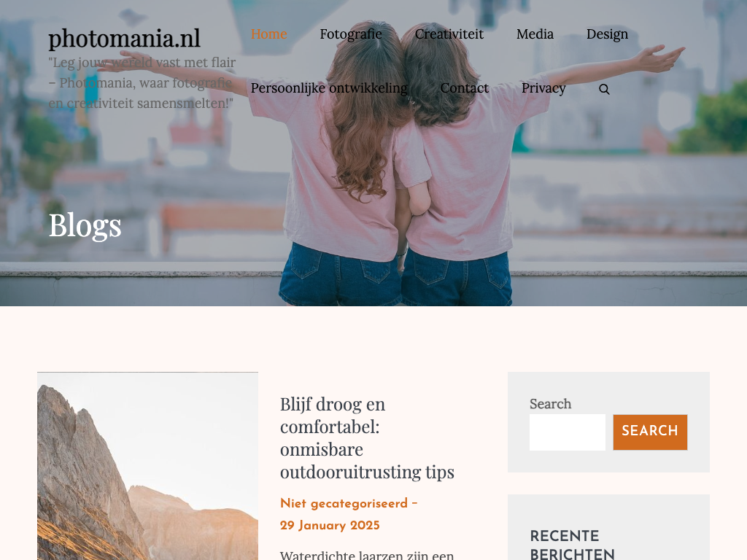The height and width of the screenshot is (560, 747).
Task: Open the mountain blog post thumbnail
Action: [x=147, y=466]
